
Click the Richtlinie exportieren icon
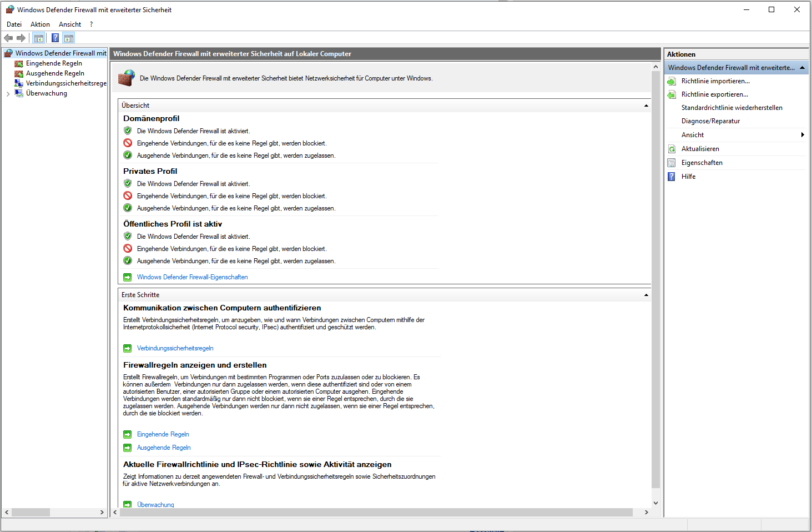point(672,94)
